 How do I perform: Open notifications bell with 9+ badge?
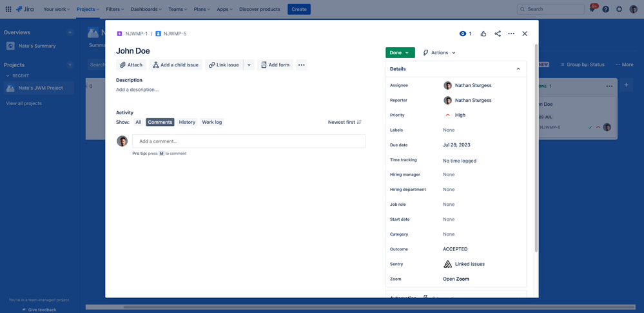[x=592, y=9]
